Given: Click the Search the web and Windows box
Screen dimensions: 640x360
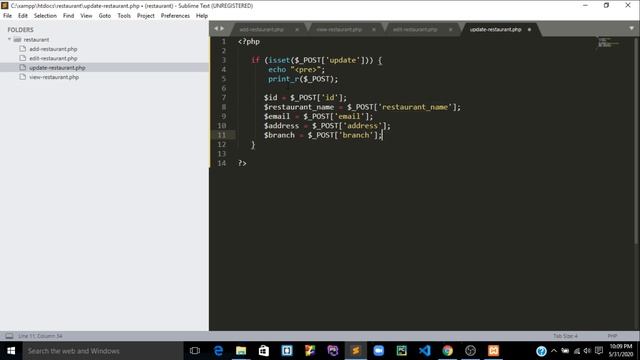Looking at the screenshot, I should (x=102, y=351).
